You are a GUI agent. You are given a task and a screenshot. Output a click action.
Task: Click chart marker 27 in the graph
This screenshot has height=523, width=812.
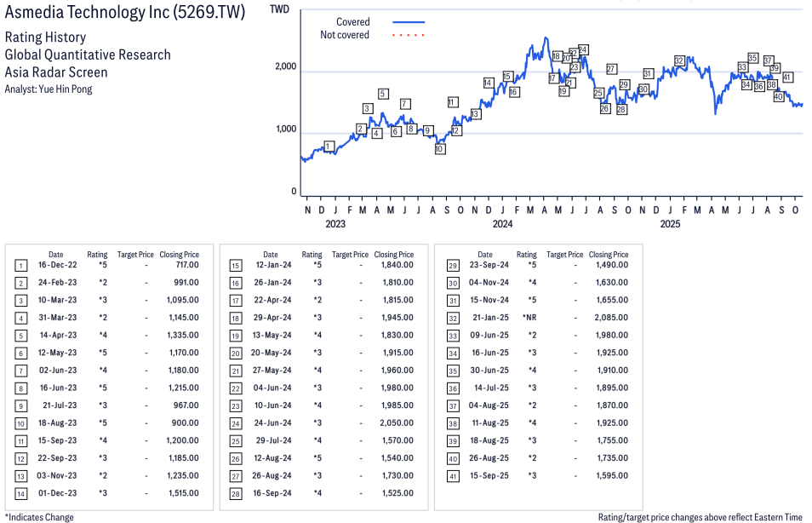coord(611,69)
